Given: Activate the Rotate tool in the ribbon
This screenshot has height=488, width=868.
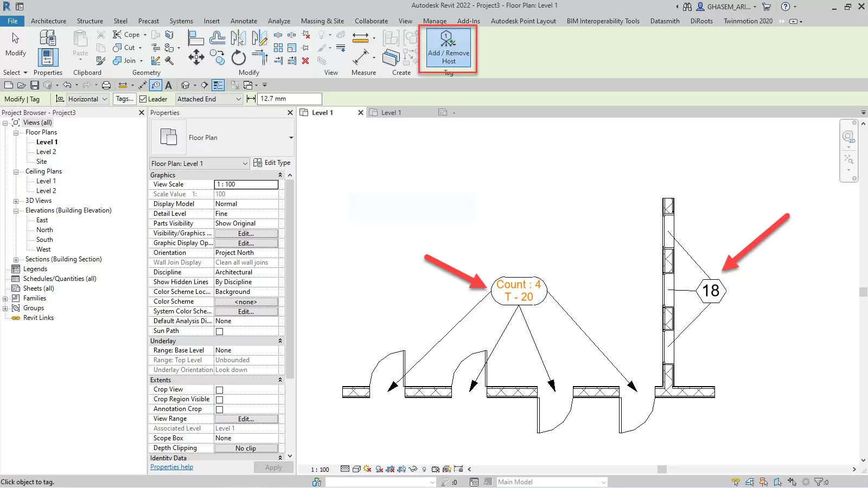Looking at the screenshot, I should (x=238, y=57).
